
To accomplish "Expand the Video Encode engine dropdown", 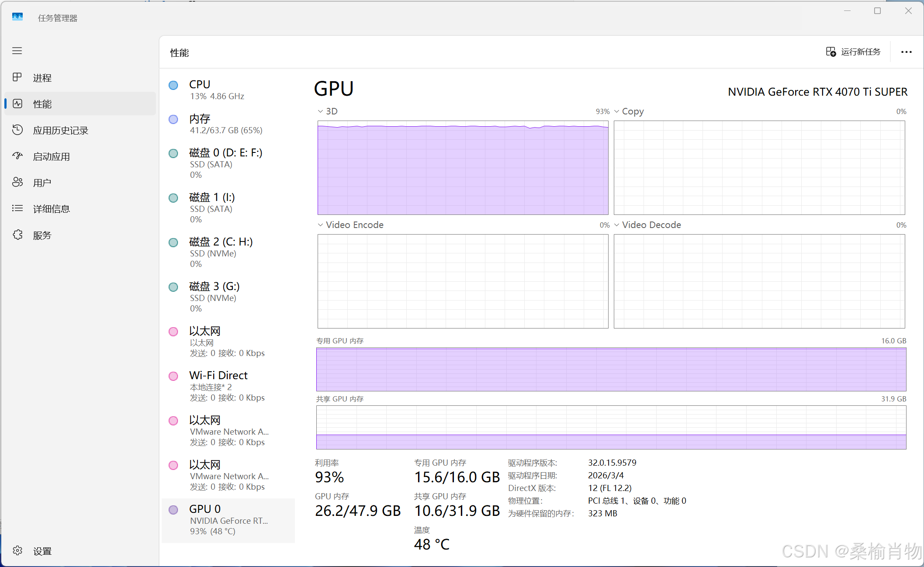I will click(x=320, y=225).
